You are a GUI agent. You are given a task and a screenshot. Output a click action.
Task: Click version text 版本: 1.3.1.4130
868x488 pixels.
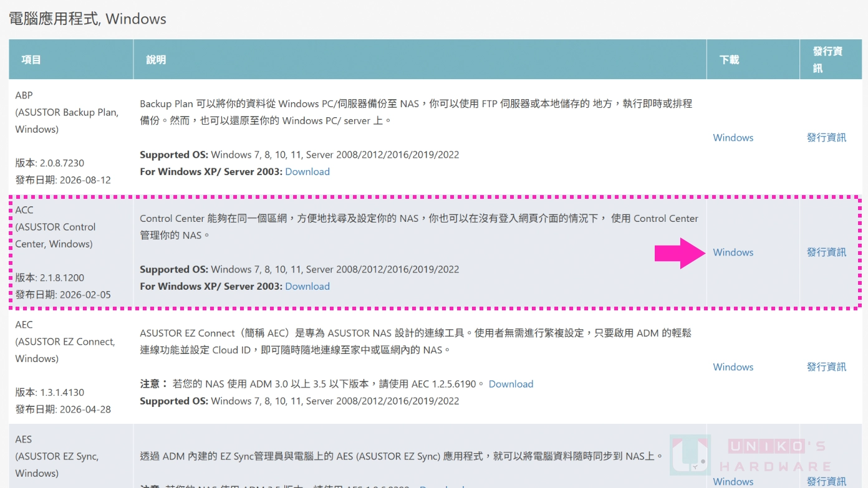pos(50,393)
